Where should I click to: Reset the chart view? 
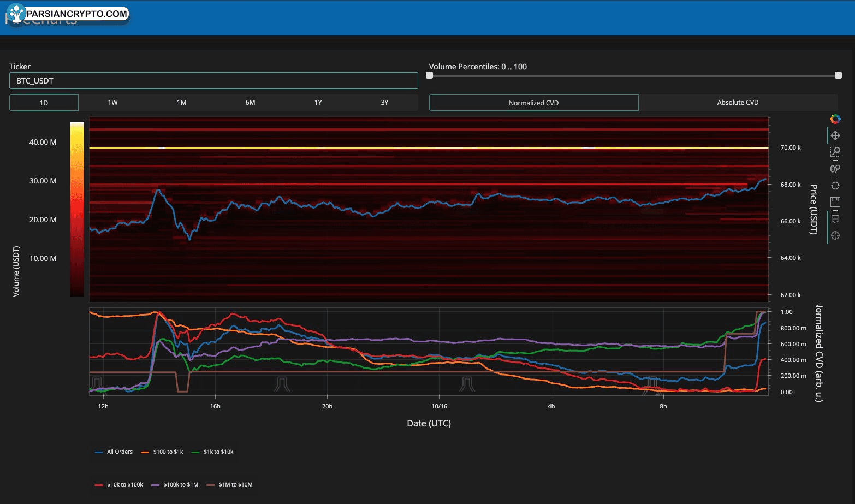tap(835, 186)
